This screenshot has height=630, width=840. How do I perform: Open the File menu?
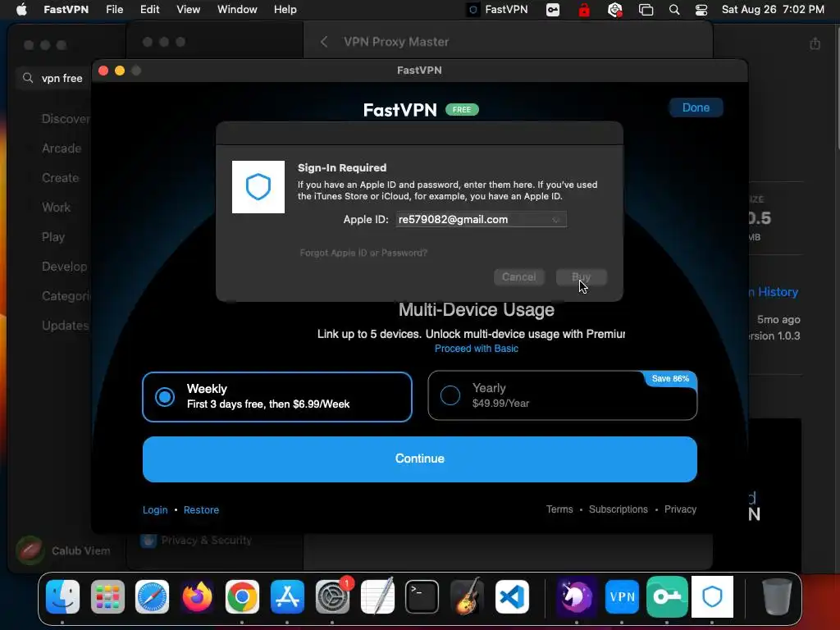point(115,10)
